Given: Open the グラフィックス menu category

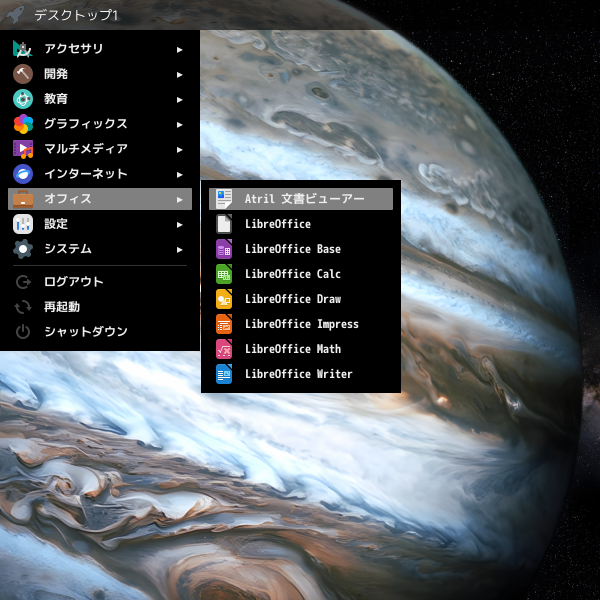Looking at the screenshot, I should [x=100, y=124].
